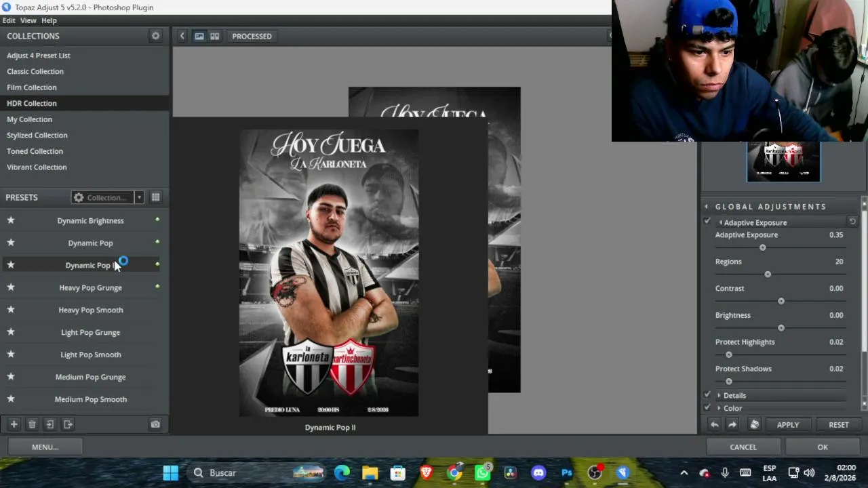Toggle the presets grid view
This screenshot has height=488, width=868.
[x=155, y=197]
